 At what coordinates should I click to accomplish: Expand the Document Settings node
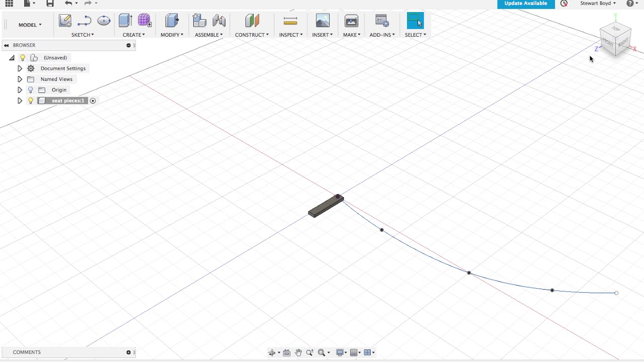20,68
